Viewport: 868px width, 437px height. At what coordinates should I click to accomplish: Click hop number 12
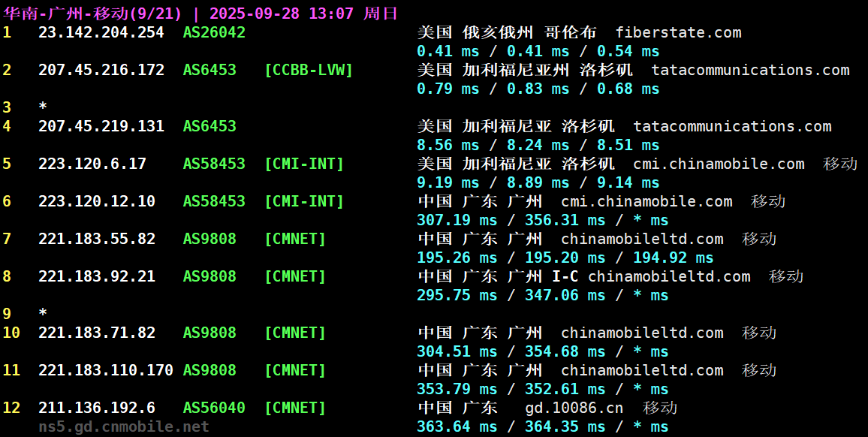(x=11, y=408)
